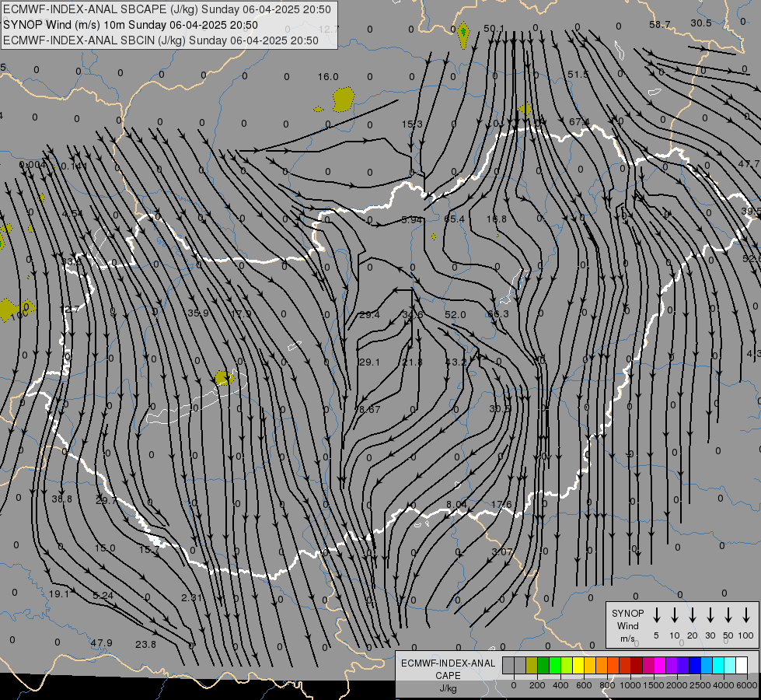The image size is (761, 700).
Task: Click the 16.8 value on the map
Action: (497, 219)
